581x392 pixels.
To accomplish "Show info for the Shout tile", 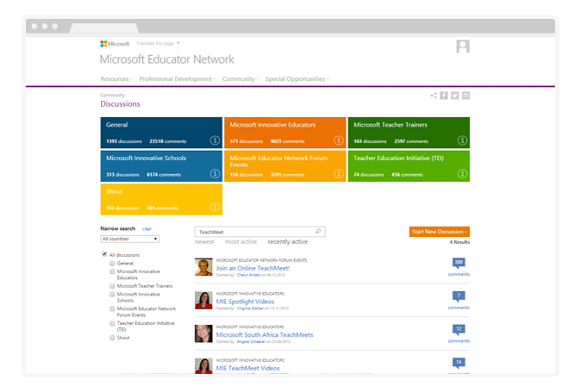I will tap(215, 207).
